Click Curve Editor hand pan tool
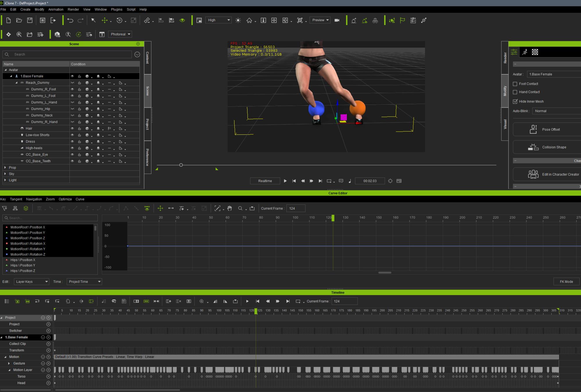The height and width of the screenshot is (392, 581). (x=229, y=208)
